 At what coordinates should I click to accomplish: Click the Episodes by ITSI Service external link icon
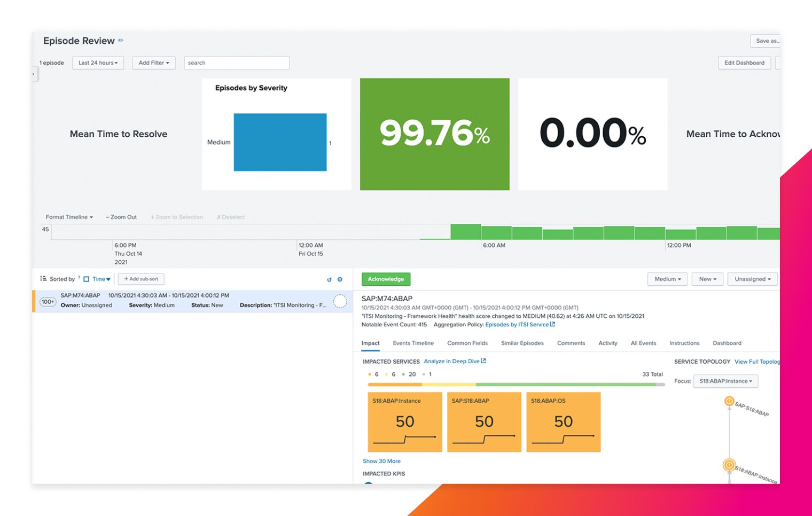(x=552, y=324)
